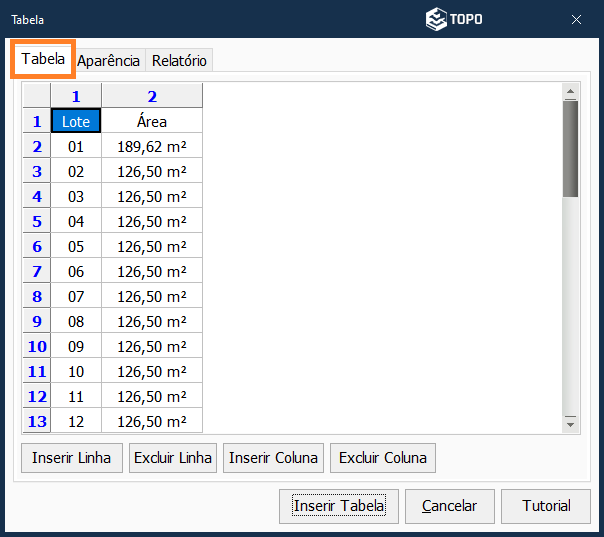Click the Inserir Linha button
The width and height of the screenshot is (604, 537).
click(x=72, y=458)
